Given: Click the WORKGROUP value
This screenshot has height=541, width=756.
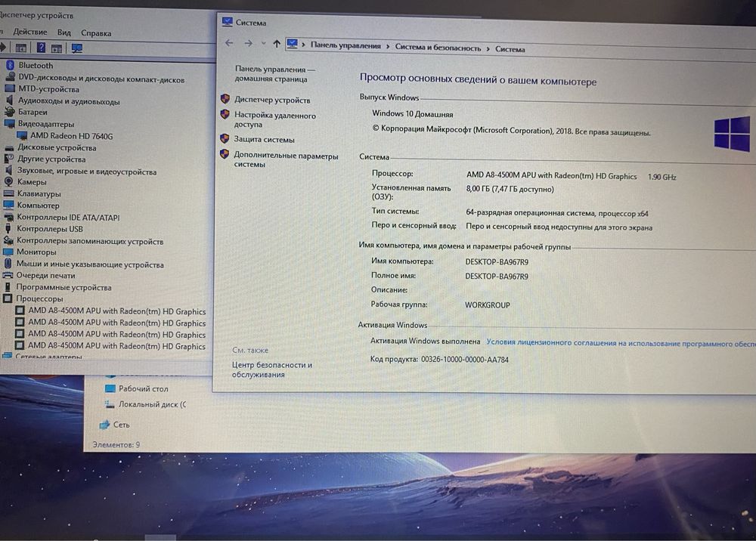Looking at the screenshot, I should 487,305.
